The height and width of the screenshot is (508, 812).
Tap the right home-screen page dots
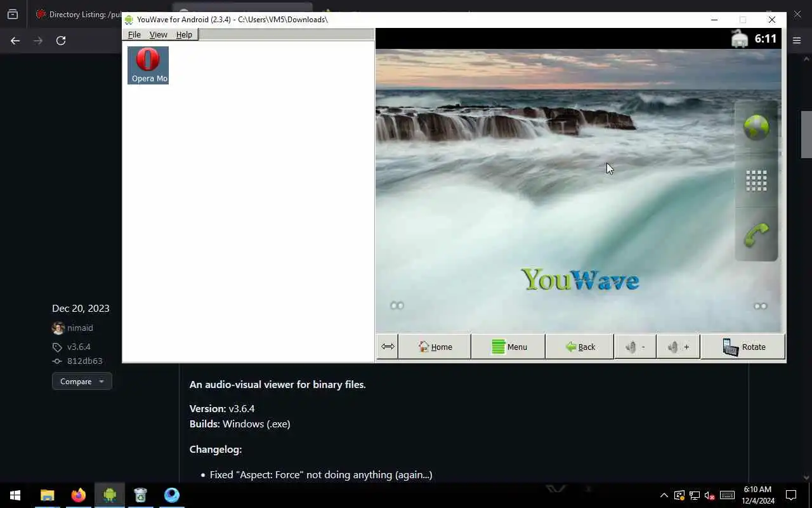(x=760, y=306)
